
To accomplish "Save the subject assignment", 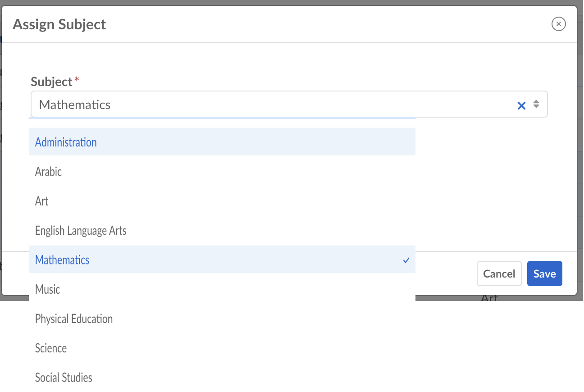I will [544, 273].
